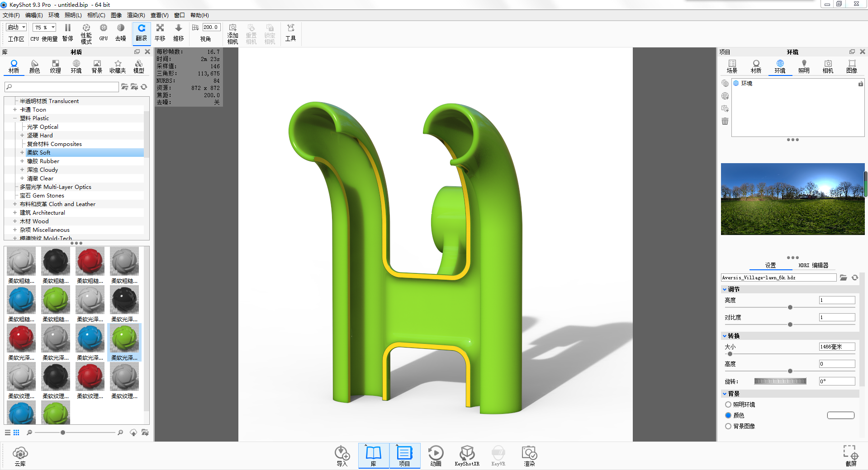Viewport: 868px width, 470px height.
Task: Open the Colors (颜色) library tab
Action: coord(35,66)
